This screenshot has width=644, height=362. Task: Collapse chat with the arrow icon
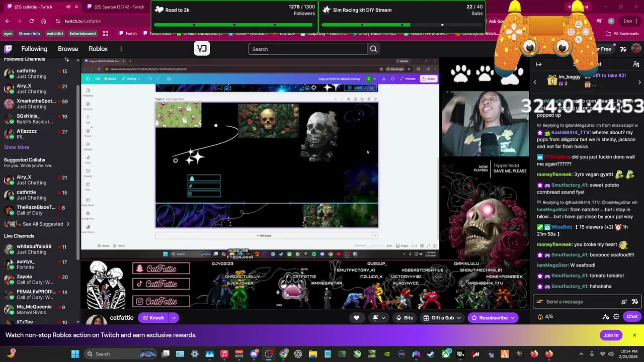click(538, 64)
